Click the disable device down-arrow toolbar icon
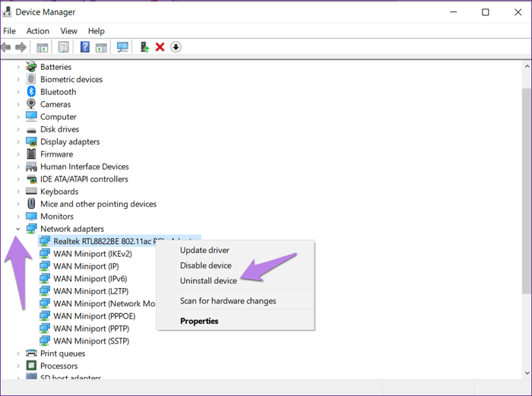The height and width of the screenshot is (396, 532). point(176,47)
